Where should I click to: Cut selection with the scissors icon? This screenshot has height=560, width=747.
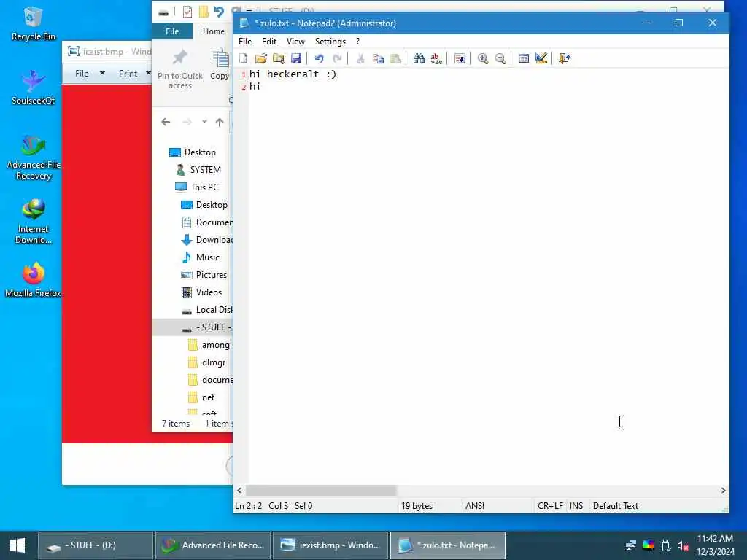pyautogui.click(x=360, y=58)
